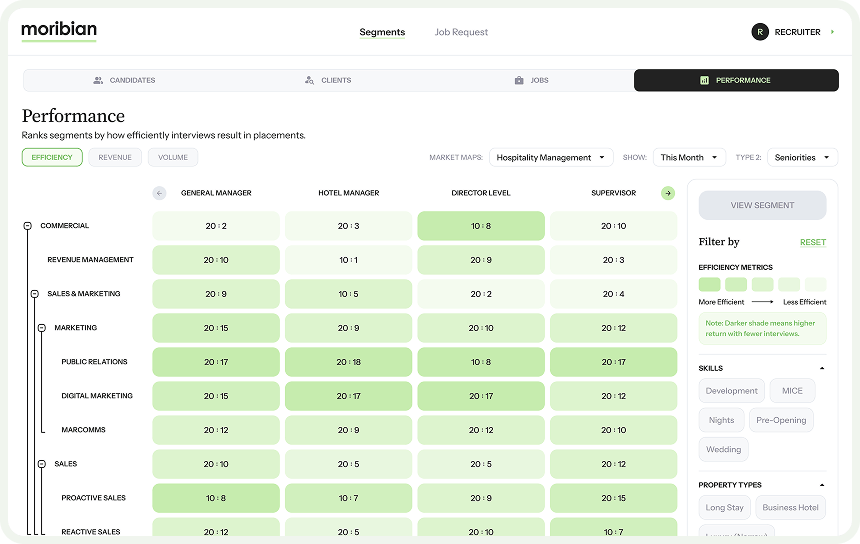Open the Type 2 Seniorities dropdown
This screenshot has height=544, width=860.
click(801, 157)
